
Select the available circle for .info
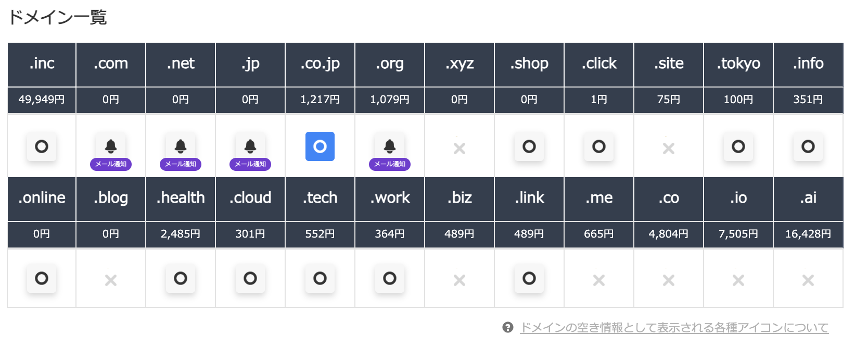[x=808, y=146]
